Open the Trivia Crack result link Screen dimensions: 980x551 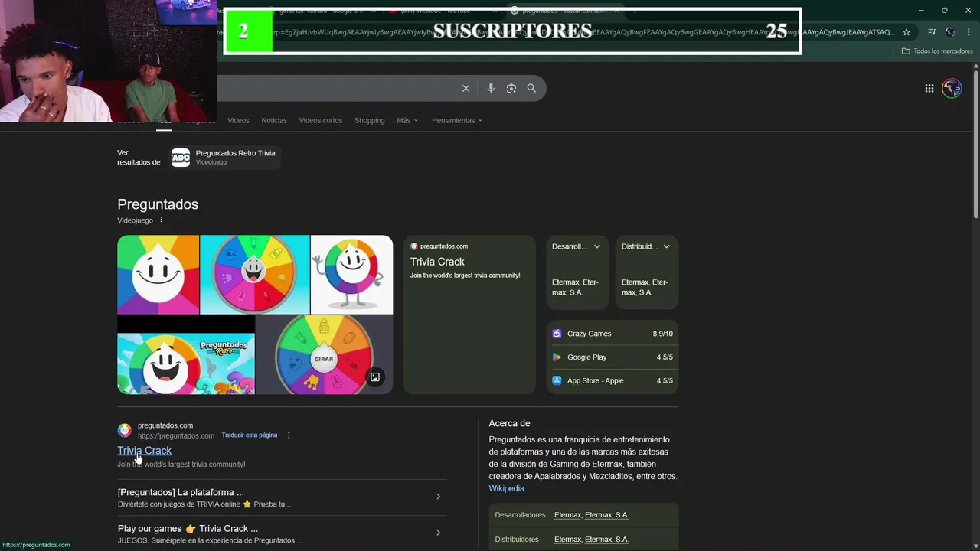(144, 451)
